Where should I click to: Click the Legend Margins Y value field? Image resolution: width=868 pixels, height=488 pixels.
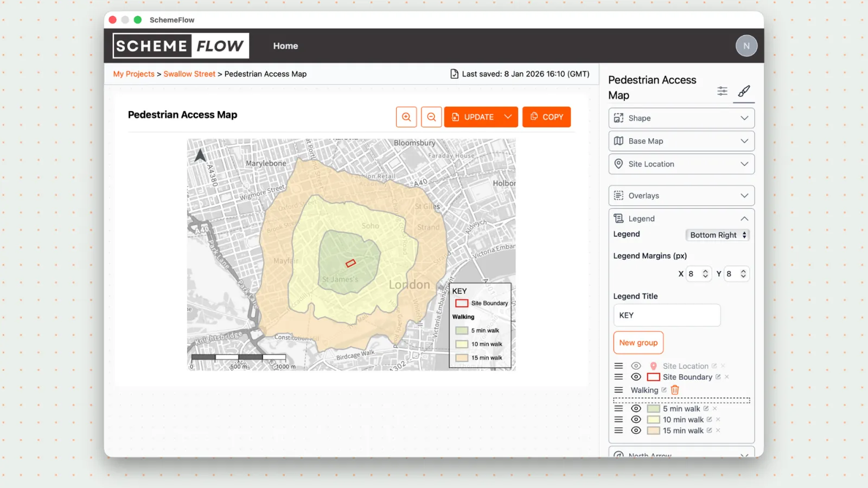click(x=737, y=274)
